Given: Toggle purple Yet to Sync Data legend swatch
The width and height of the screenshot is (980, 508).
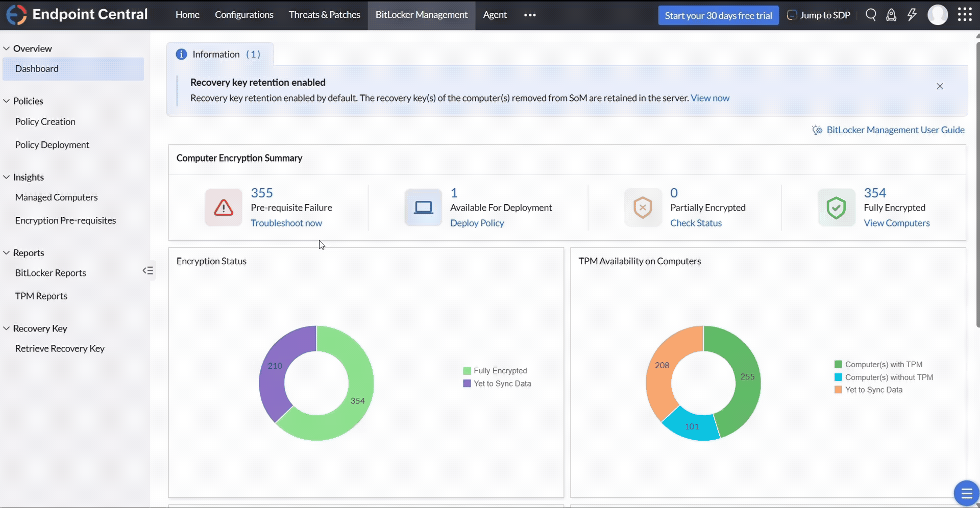Looking at the screenshot, I should tap(467, 384).
